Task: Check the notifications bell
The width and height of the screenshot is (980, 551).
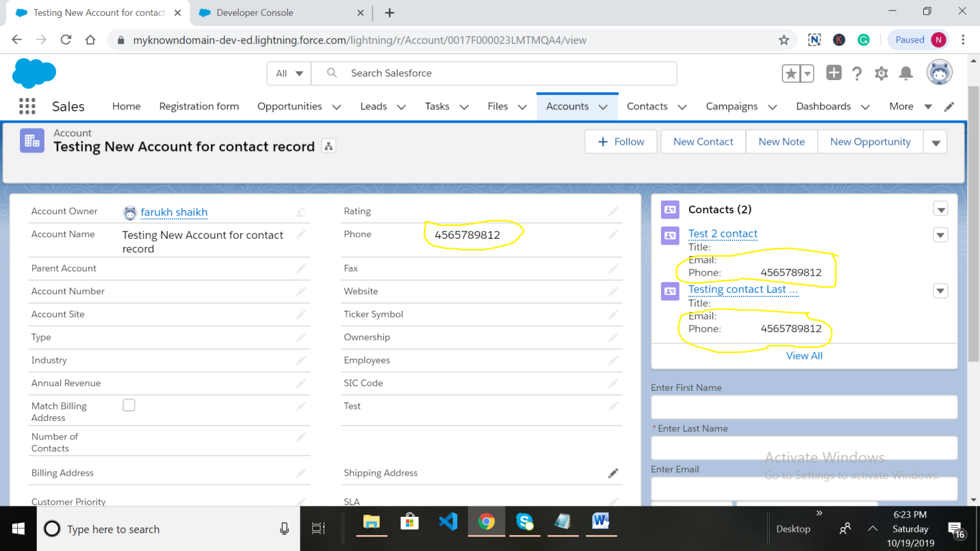Action: pos(905,73)
